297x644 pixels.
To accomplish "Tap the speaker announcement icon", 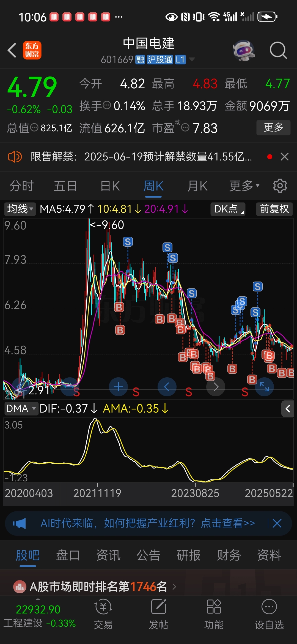I will tap(15, 157).
